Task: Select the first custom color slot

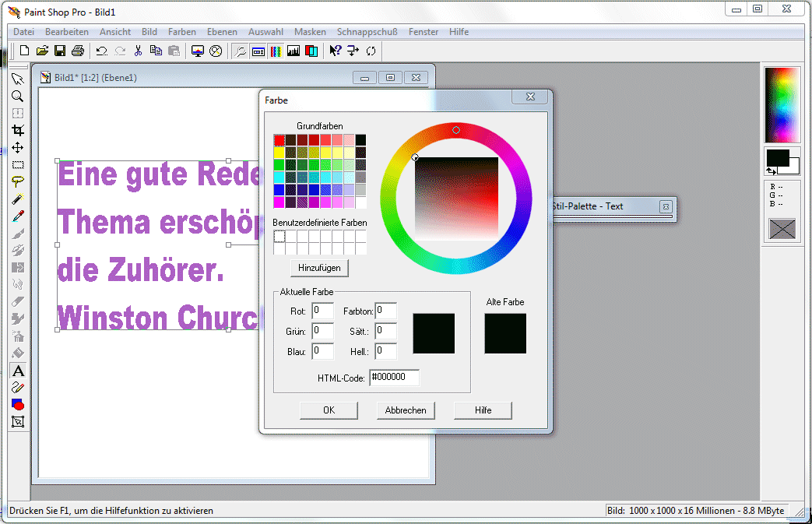Action: point(279,236)
